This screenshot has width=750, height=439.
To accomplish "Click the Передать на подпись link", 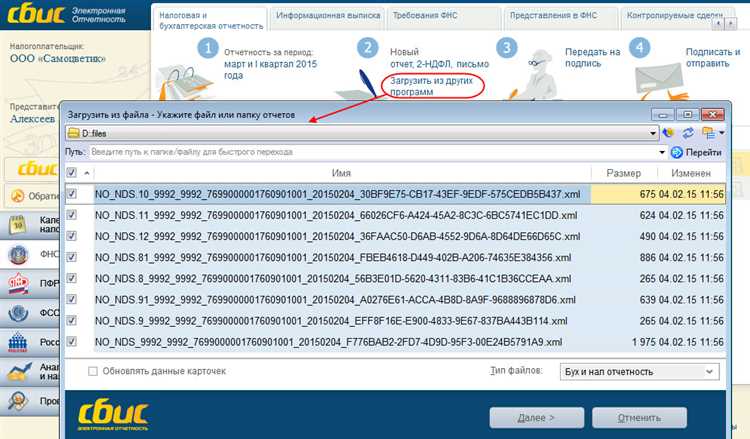I will (592, 57).
